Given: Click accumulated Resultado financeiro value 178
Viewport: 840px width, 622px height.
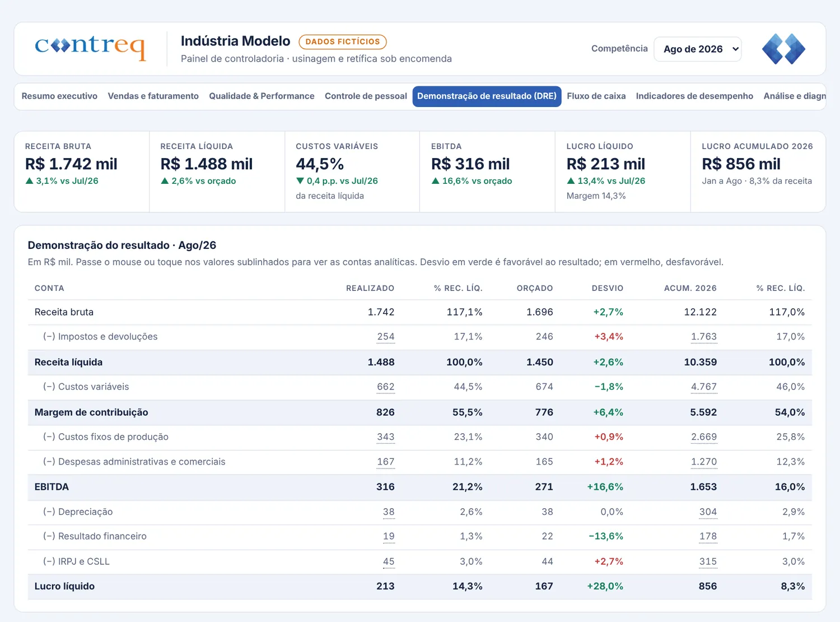Looking at the screenshot, I should pos(708,536).
